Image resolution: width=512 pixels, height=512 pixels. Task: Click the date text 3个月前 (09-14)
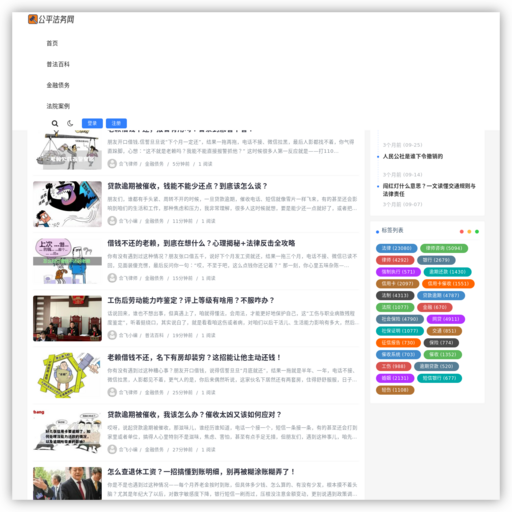(402, 175)
